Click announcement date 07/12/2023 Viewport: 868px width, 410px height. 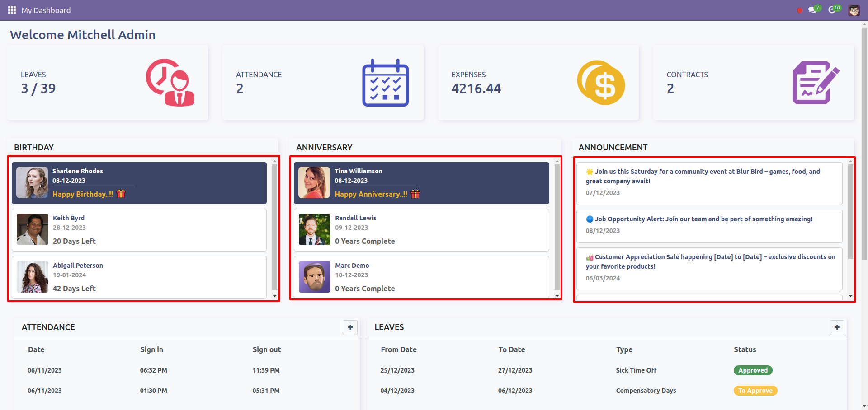pos(603,193)
